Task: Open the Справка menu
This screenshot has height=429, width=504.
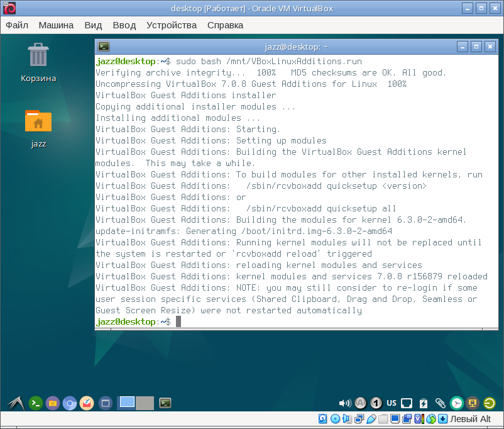Action: (225, 25)
